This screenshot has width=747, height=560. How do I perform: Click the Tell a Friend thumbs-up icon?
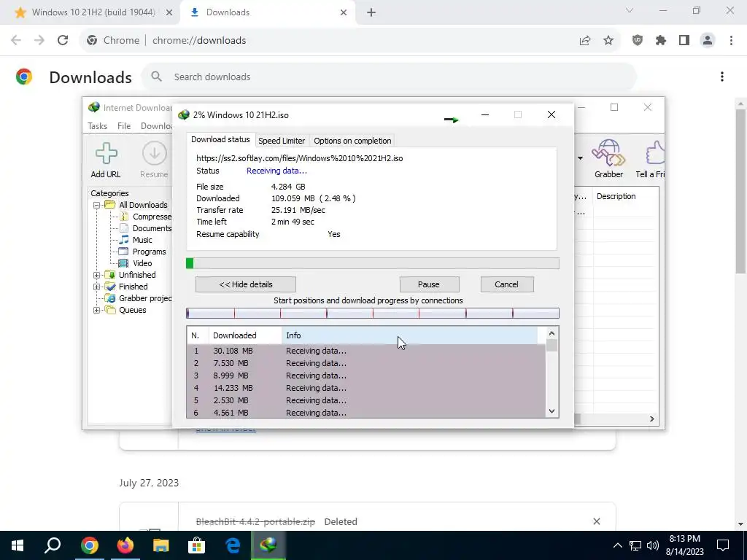pyautogui.click(x=654, y=152)
